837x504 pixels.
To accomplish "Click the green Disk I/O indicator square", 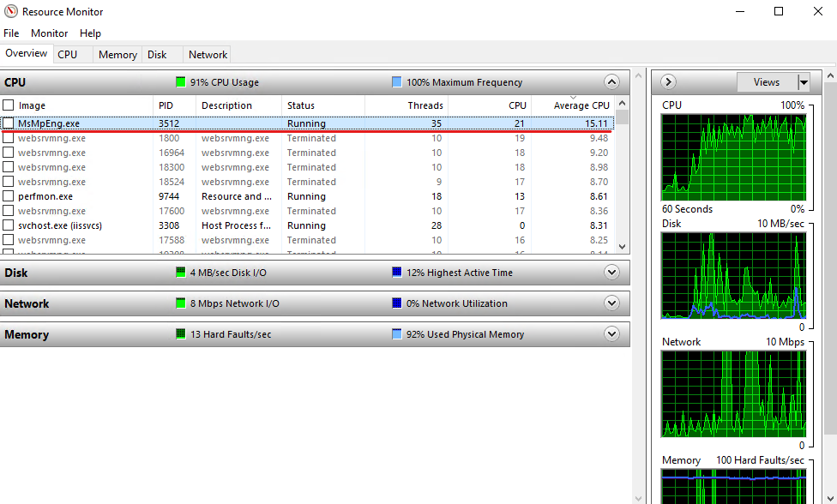I will point(180,273).
